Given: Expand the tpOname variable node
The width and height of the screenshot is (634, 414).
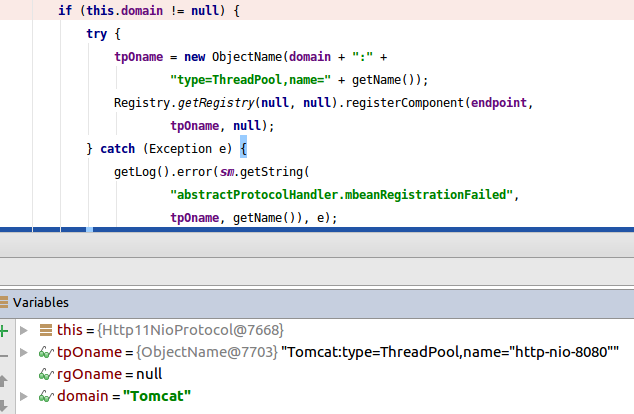Looking at the screenshot, I should pos(24,352).
